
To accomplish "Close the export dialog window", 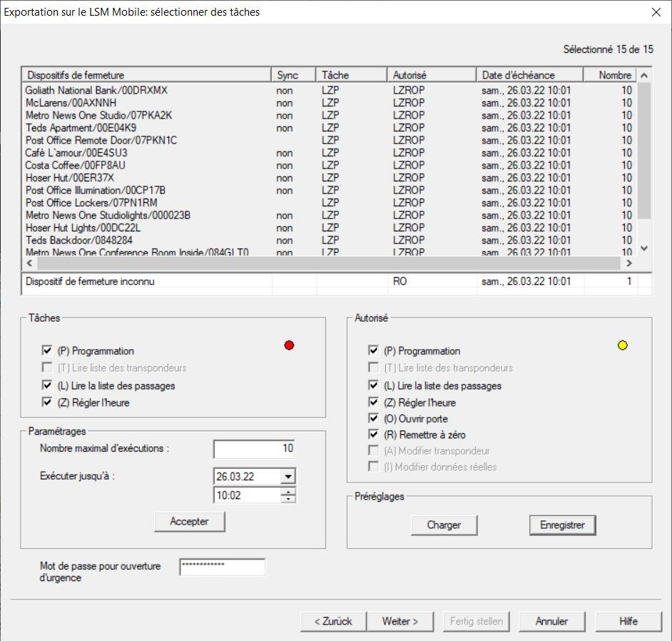I will (656, 12).
